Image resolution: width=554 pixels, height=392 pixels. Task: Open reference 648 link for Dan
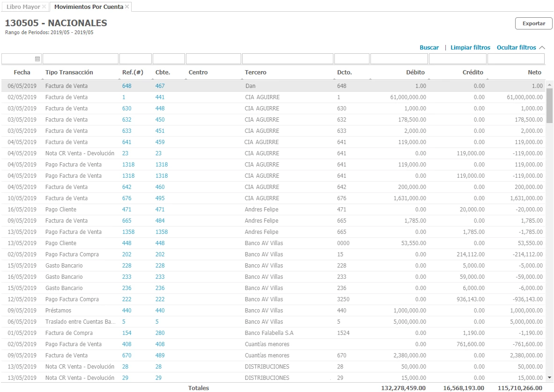[127, 86]
